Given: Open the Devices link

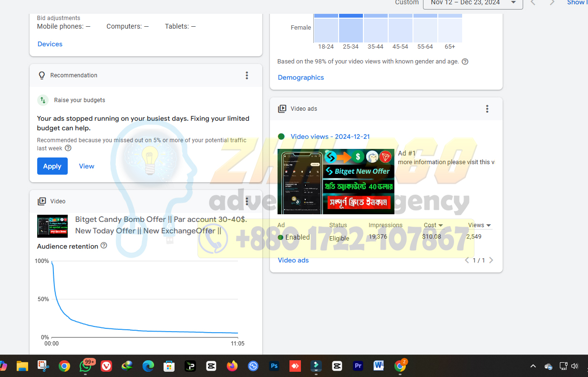Looking at the screenshot, I should coord(50,44).
